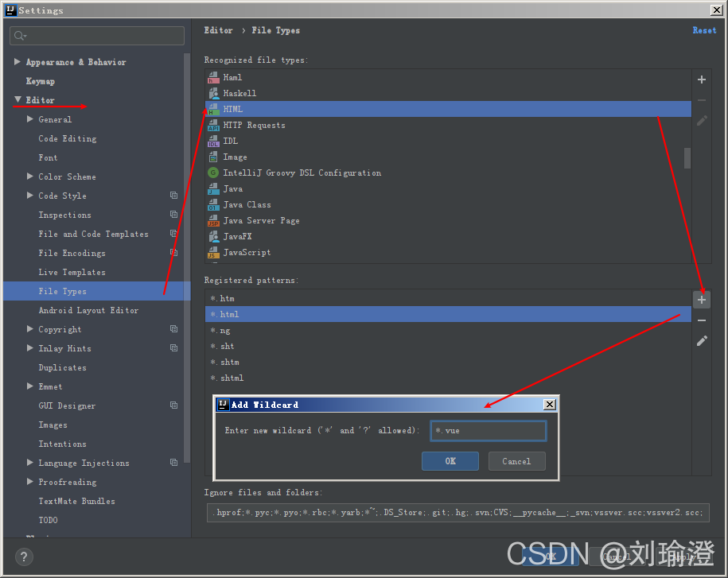The image size is (728, 578).
Task: Click Cancel in the Add Wildcard dialog
Action: (516, 461)
